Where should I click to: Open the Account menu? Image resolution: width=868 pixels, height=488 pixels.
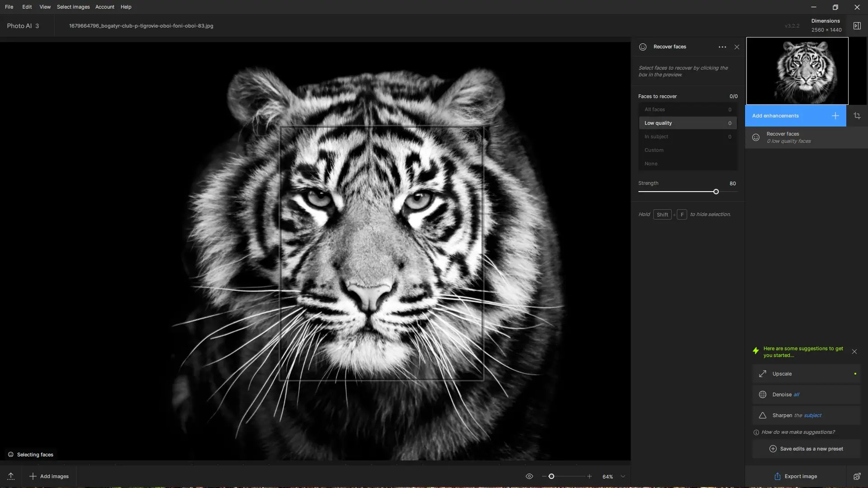pyautogui.click(x=104, y=7)
